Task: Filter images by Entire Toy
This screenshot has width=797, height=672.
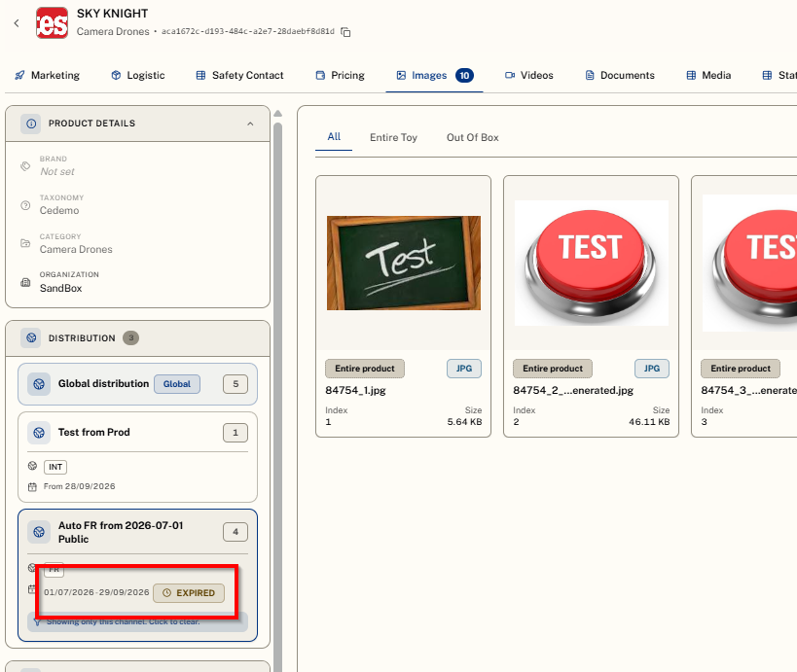Action: coord(393,137)
